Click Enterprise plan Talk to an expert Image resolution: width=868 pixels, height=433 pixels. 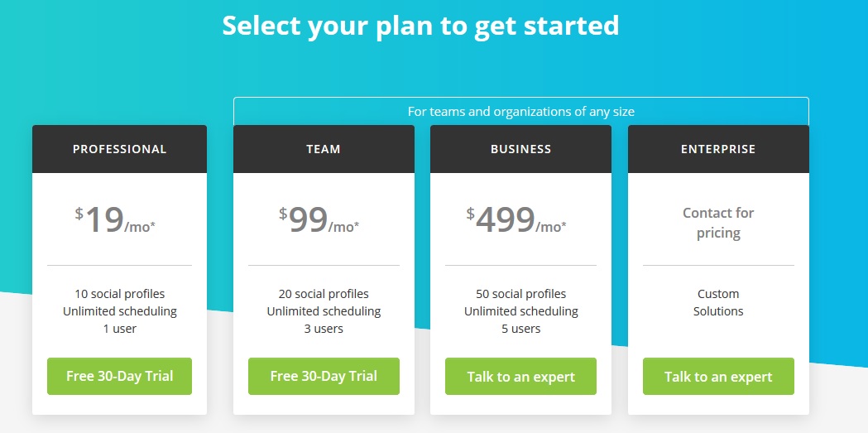718,376
